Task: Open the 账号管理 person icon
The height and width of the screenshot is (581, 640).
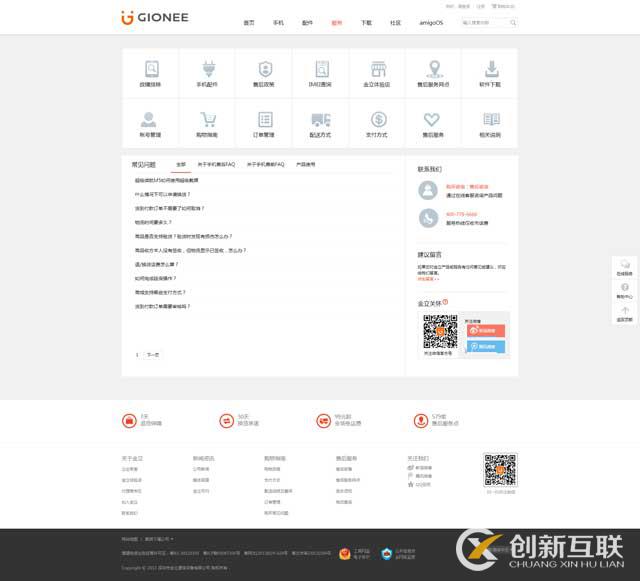Action: coord(150,120)
